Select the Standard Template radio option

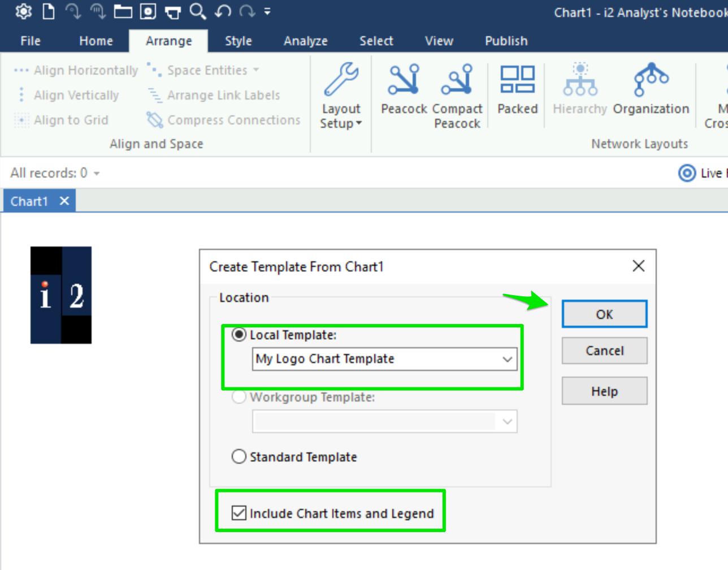pyautogui.click(x=239, y=456)
